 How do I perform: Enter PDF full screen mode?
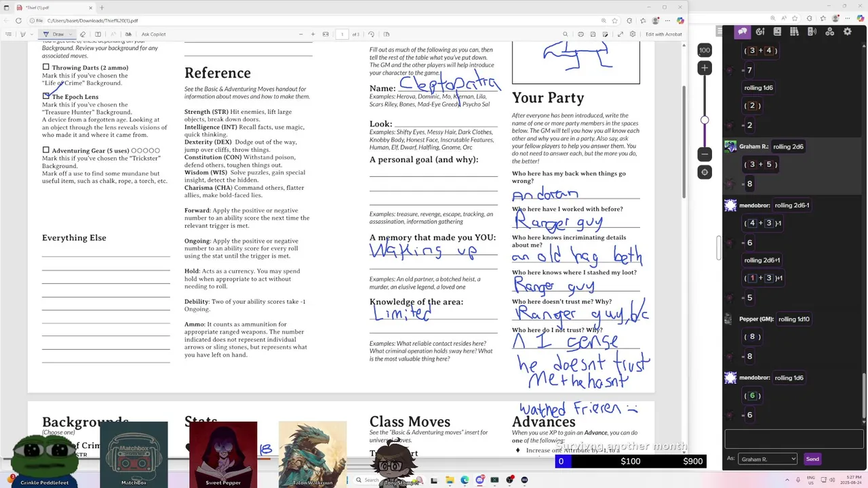pyautogui.click(x=620, y=34)
